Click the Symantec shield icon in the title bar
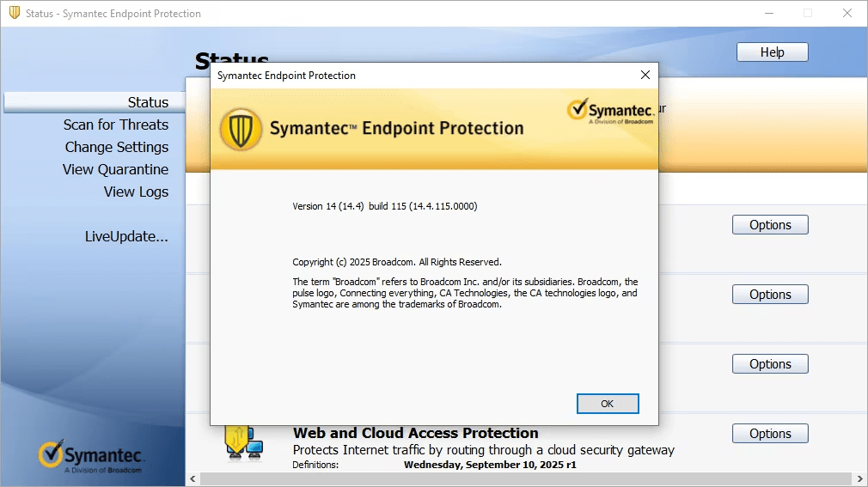 tap(15, 14)
